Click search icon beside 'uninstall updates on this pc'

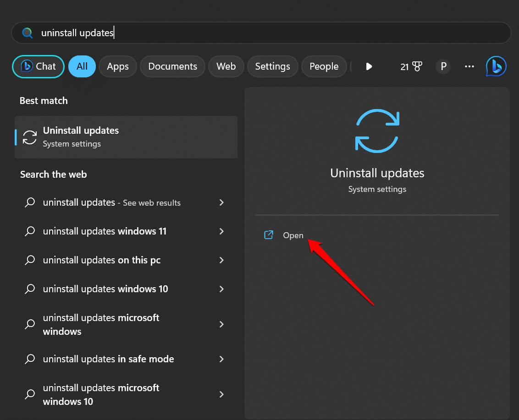[x=30, y=260]
